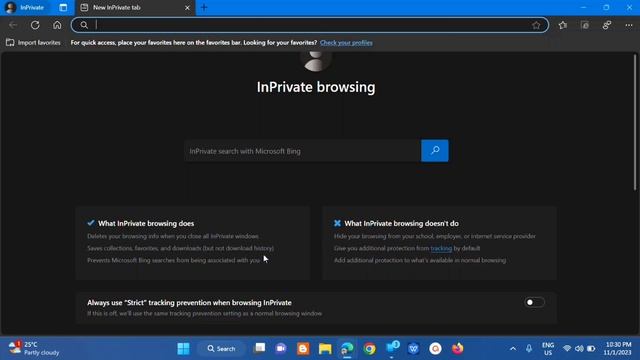This screenshot has width=640, height=360.
Task: Click "What InPrivate browsing doesn't do" heading
Action: pyautogui.click(x=402, y=223)
